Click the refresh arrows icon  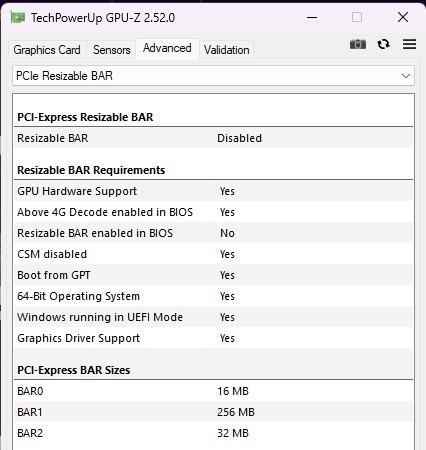point(383,44)
